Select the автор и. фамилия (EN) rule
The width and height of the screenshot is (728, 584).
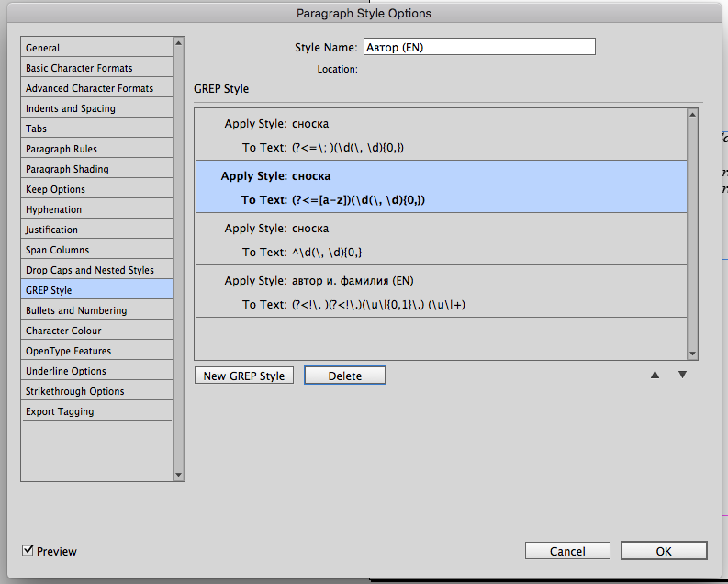[441, 292]
